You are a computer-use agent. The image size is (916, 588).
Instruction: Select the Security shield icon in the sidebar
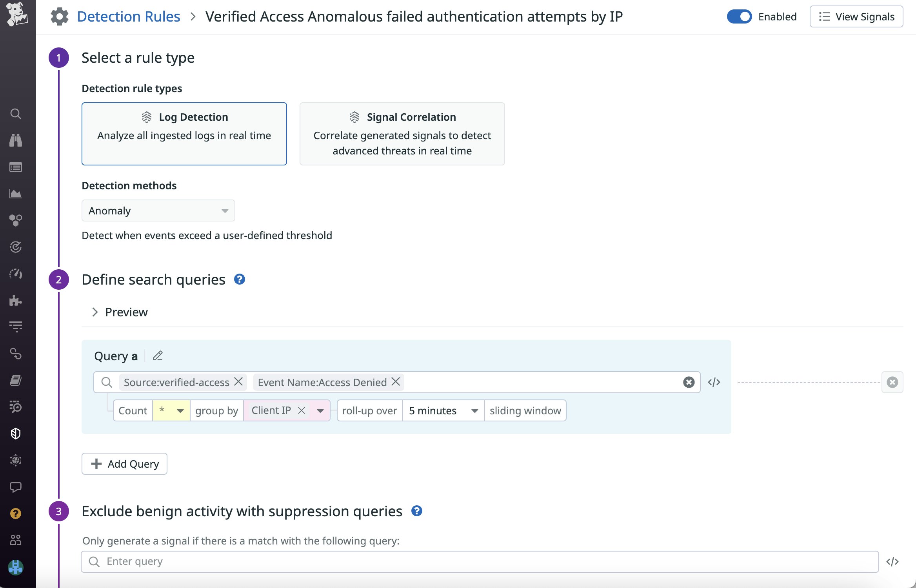coord(16,433)
